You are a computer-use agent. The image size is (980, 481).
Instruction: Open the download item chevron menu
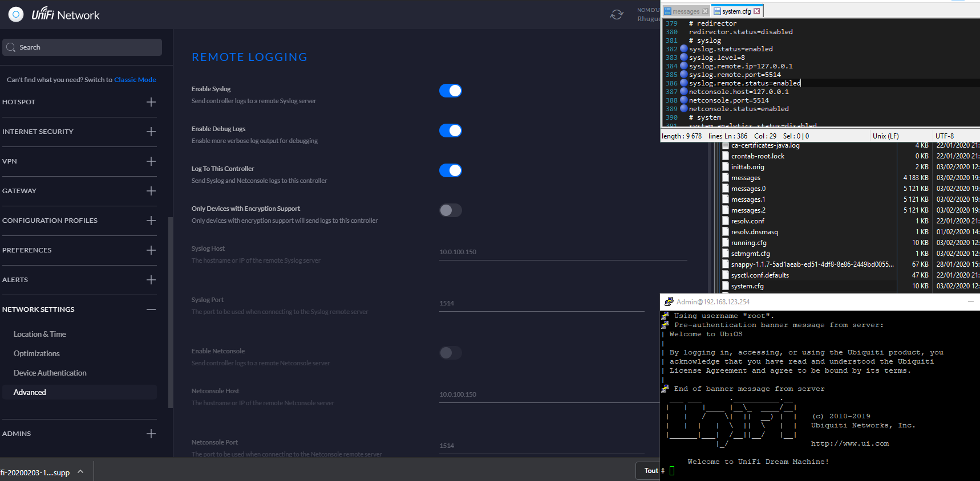pyautogui.click(x=80, y=472)
